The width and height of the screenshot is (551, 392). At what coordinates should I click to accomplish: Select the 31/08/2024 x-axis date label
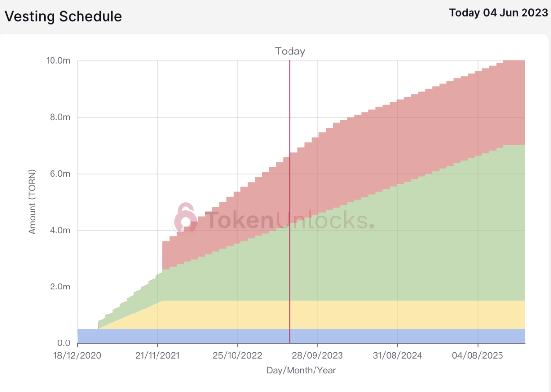click(397, 356)
